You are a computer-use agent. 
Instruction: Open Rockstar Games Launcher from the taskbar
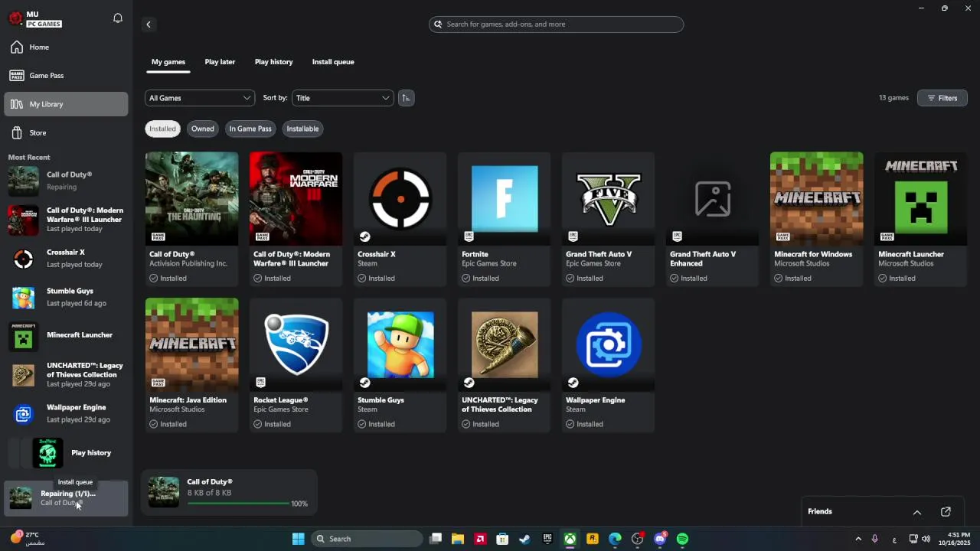pos(593,539)
